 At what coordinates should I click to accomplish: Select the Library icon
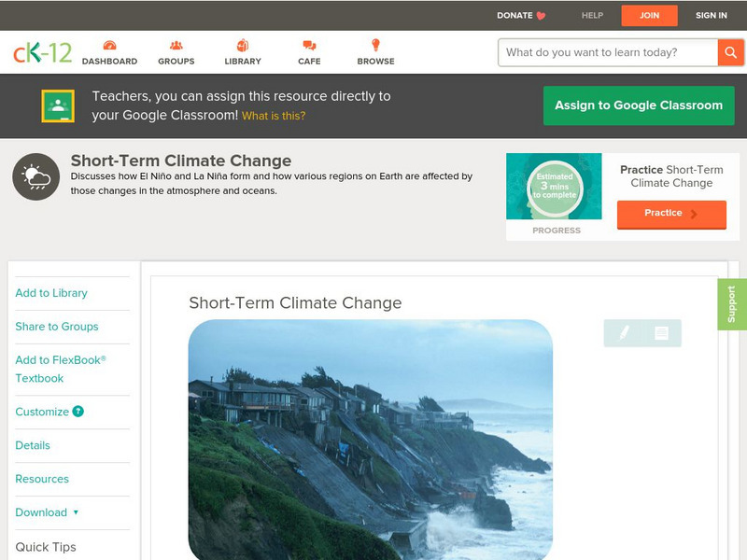pos(241,44)
